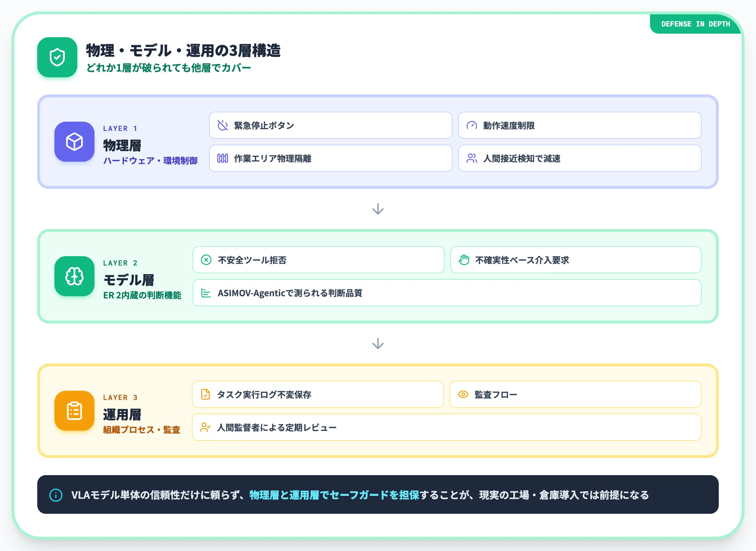Click the タスク実行ログ不変保存 text
This screenshot has width=756, height=551.
(264, 395)
